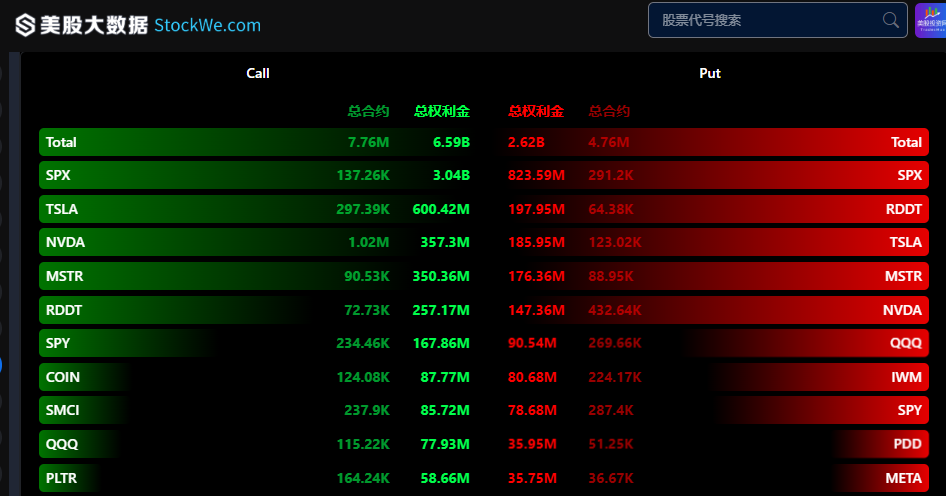This screenshot has width=946, height=496.
Task: Select the Call column heading
Action: (258, 73)
